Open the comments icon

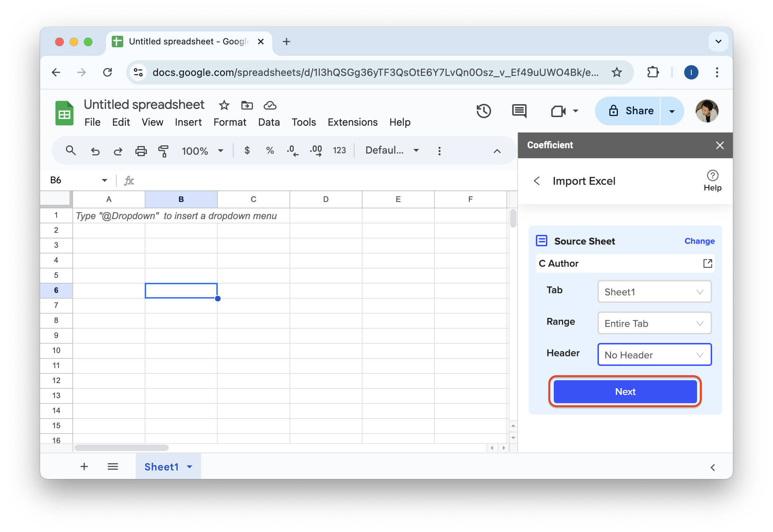(x=519, y=111)
